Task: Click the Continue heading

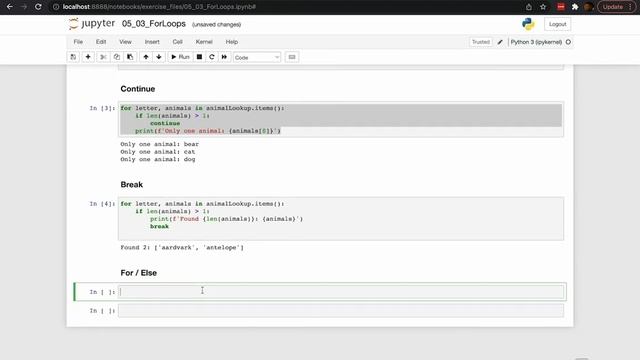Action: click(x=138, y=89)
